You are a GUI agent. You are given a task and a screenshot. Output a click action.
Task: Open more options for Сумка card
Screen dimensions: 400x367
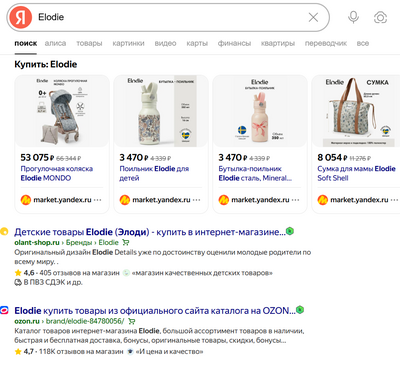click(x=394, y=200)
